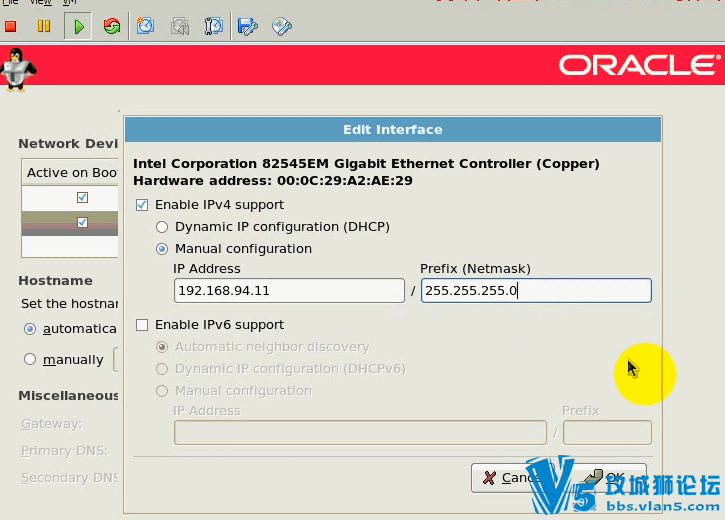725x520 pixels.
Task: Select manually hostname radio option
Action: [x=30, y=359]
